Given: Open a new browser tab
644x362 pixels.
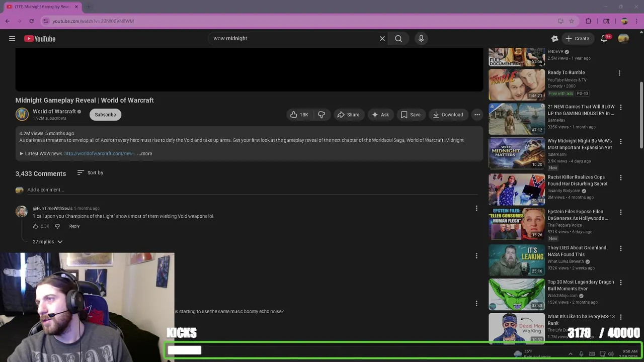Looking at the screenshot, I should [89, 7].
